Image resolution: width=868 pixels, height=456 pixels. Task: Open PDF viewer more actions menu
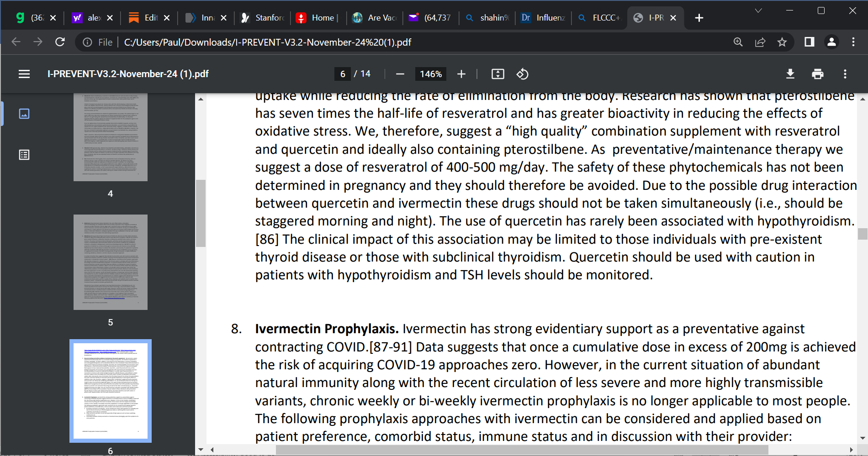coord(845,74)
